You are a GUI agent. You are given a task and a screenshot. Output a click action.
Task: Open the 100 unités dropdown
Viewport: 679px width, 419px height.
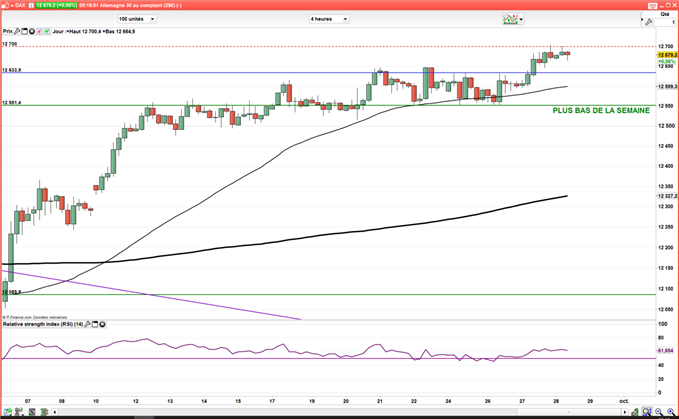[137, 19]
